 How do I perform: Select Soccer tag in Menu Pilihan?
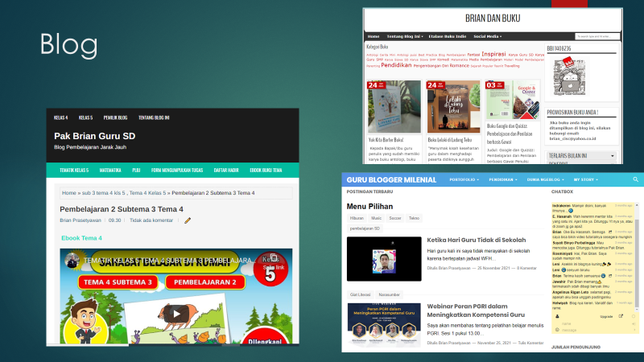click(395, 218)
